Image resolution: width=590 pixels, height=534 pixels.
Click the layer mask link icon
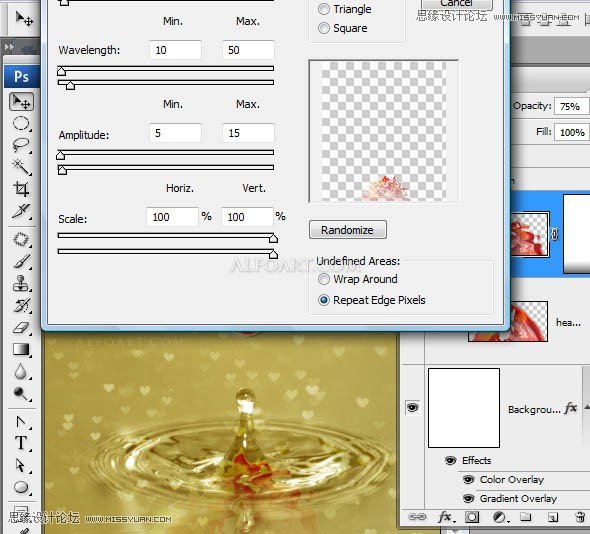[555, 234]
